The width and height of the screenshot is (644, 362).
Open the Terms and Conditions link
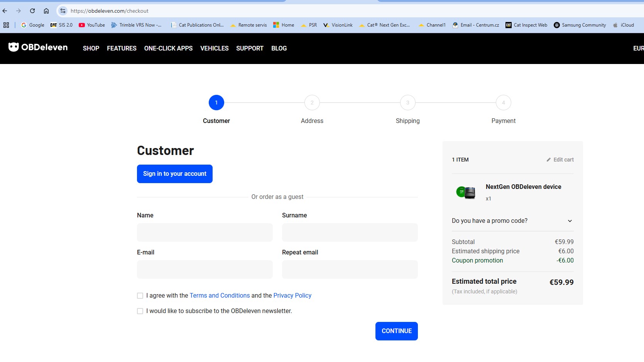tap(220, 296)
